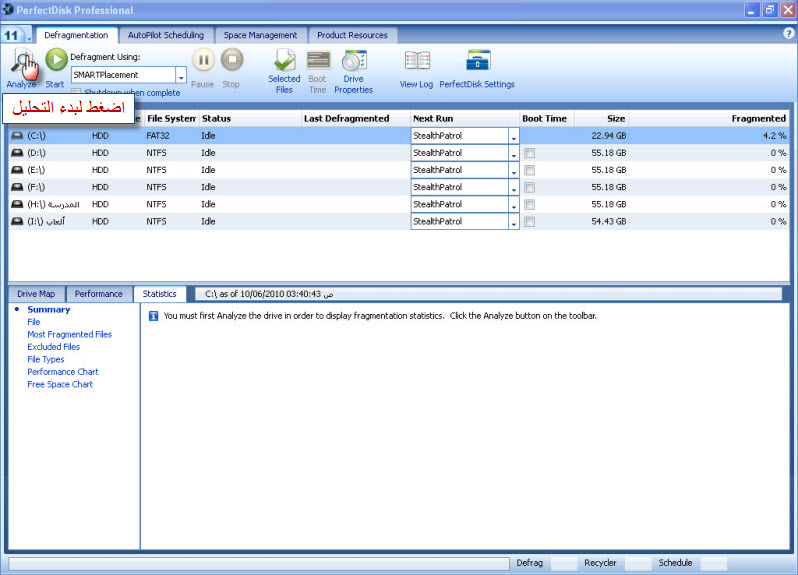Sort by Last Defragmented column header
This screenshot has height=575, width=798.
[x=355, y=119]
